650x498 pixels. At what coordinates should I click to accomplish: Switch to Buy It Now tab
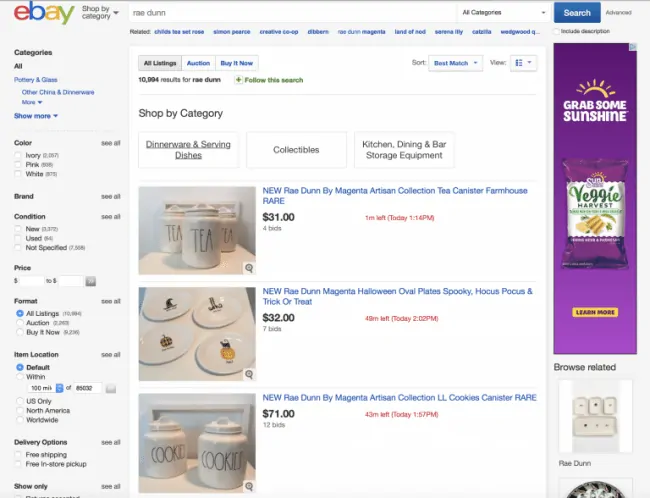(x=237, y=63)
